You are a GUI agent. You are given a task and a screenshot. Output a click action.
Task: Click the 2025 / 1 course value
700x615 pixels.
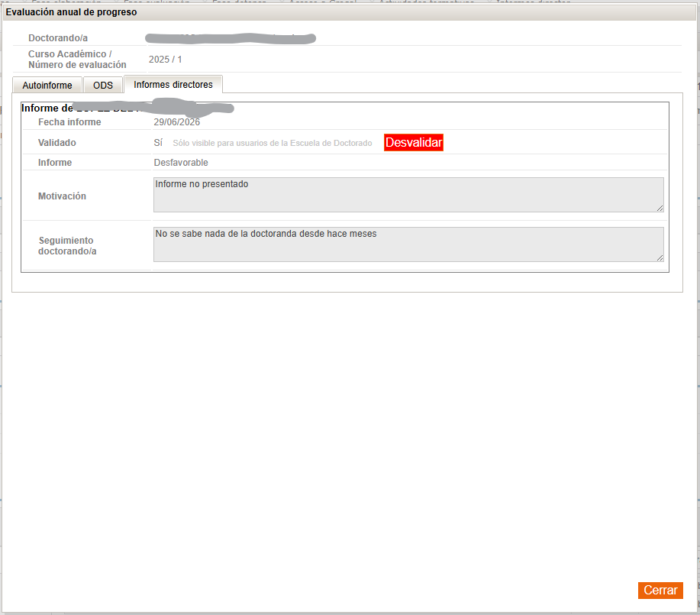pyautogui.click(x=165, y=60)
